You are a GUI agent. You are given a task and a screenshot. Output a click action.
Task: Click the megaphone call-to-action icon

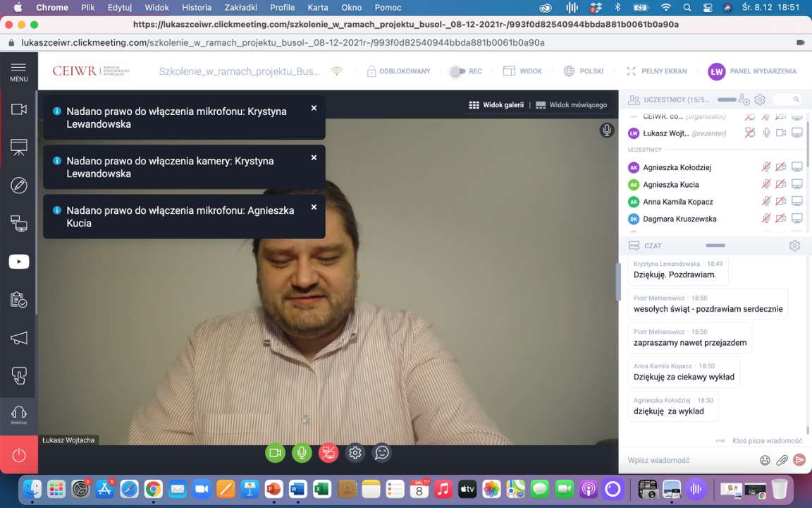(x=19, y=338)
